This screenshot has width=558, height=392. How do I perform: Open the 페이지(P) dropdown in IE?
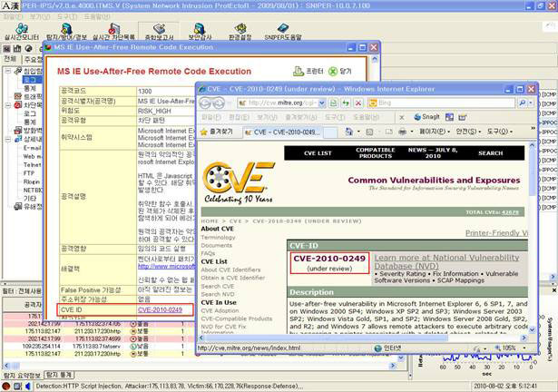tap(435, 132)
